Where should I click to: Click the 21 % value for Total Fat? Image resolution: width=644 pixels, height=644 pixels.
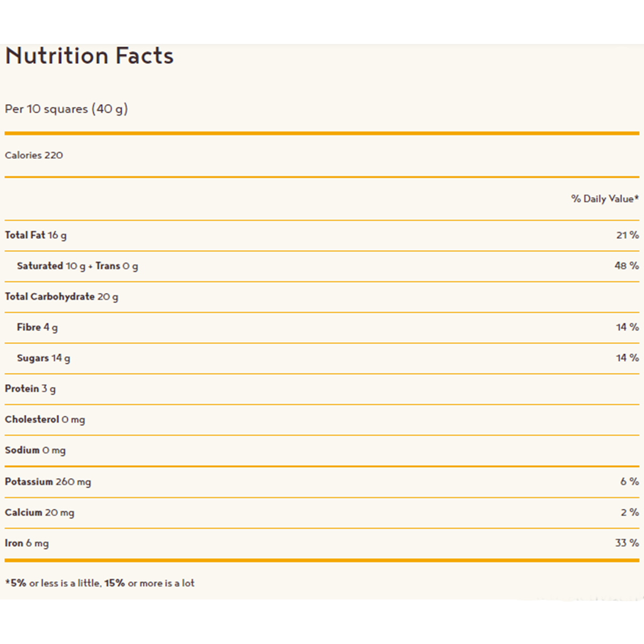[x=627, y=235]
